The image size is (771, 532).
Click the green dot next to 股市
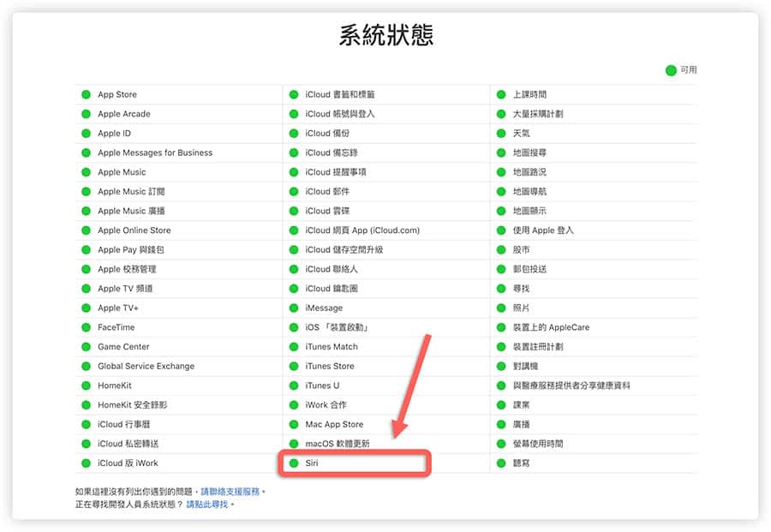click(x=501, y=250)
